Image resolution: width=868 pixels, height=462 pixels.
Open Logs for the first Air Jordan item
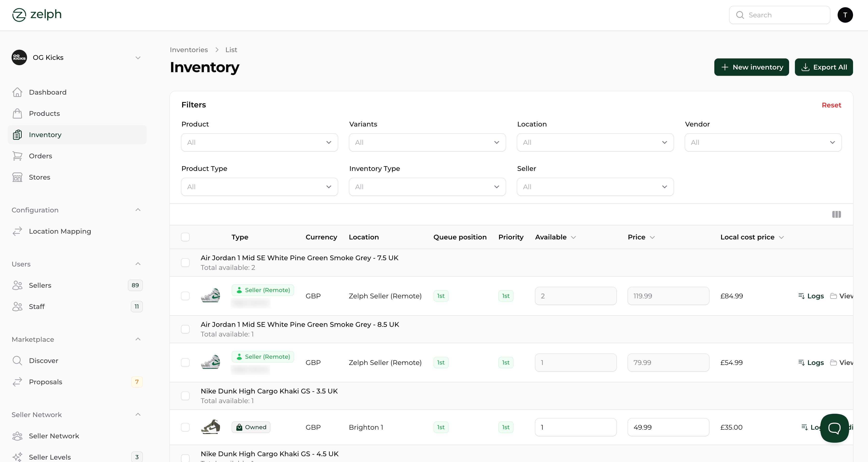point(811,296)
